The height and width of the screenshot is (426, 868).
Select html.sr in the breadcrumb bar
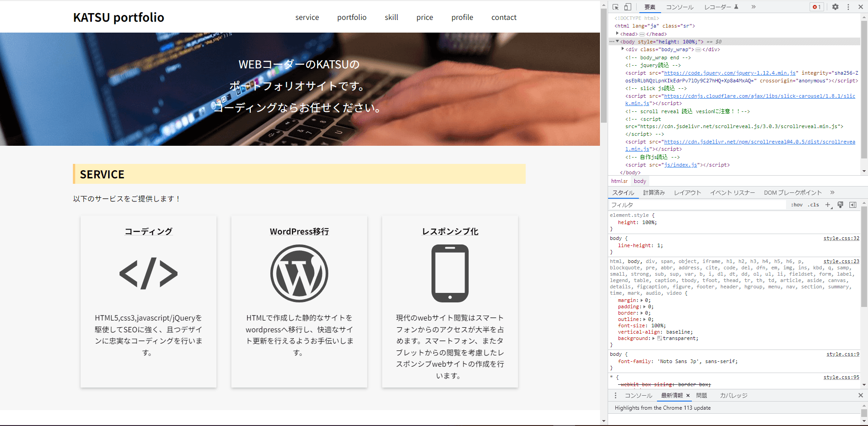[619, 181]
